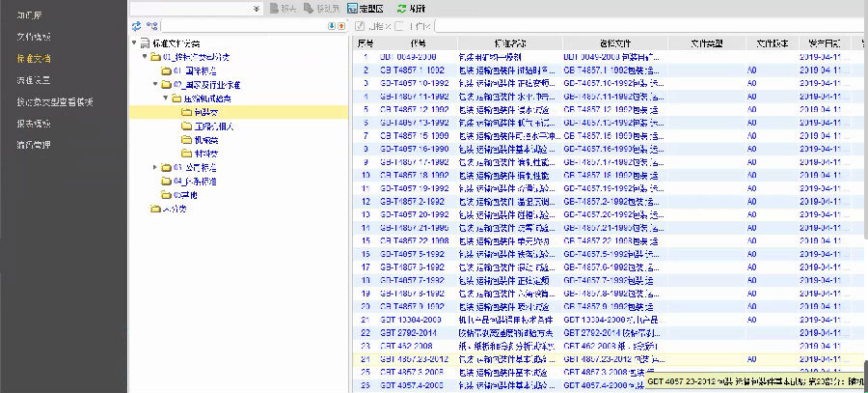Select the 01_ subfolder under the first category

(x=200, y=71)
